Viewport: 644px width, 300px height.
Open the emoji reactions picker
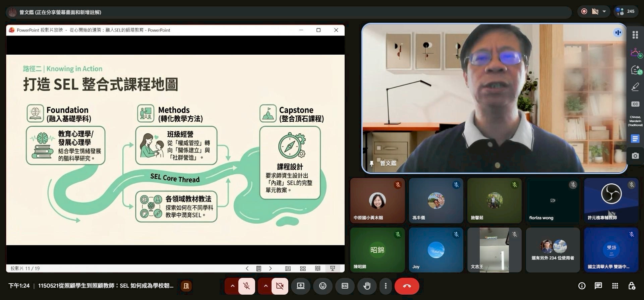(323, 286)
